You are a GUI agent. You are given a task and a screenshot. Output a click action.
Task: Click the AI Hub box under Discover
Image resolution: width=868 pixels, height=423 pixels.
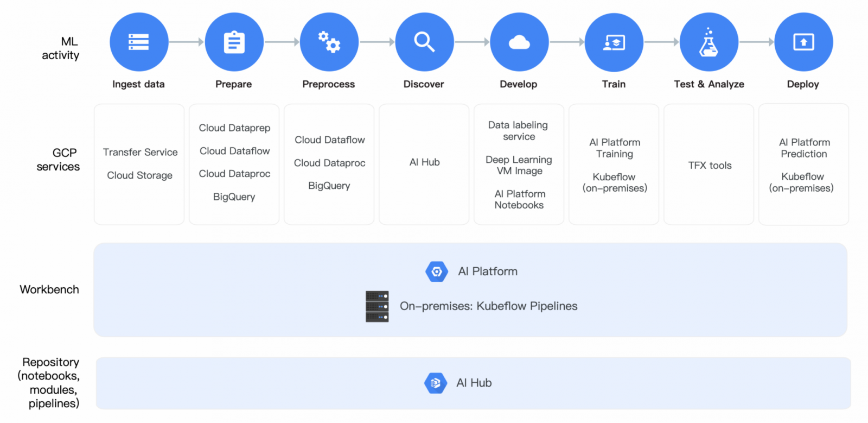pyautogui.click(x=424, y=162)
